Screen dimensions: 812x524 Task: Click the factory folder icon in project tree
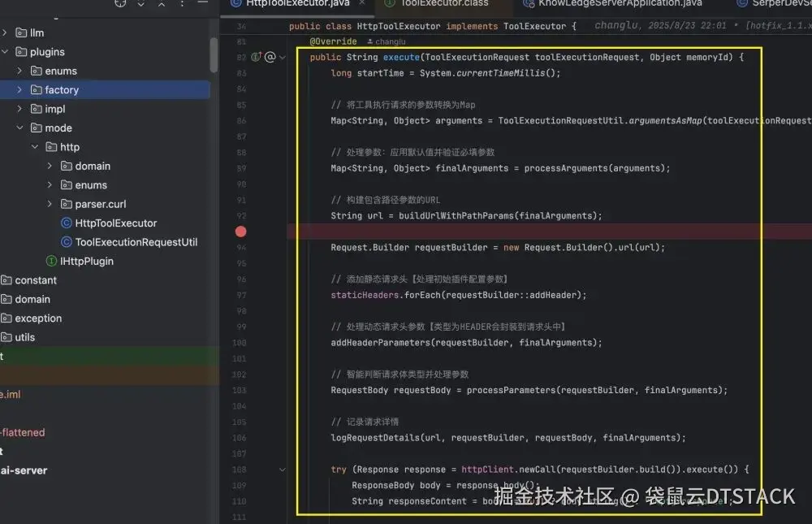pyautogui.click(x=35, y=89)
